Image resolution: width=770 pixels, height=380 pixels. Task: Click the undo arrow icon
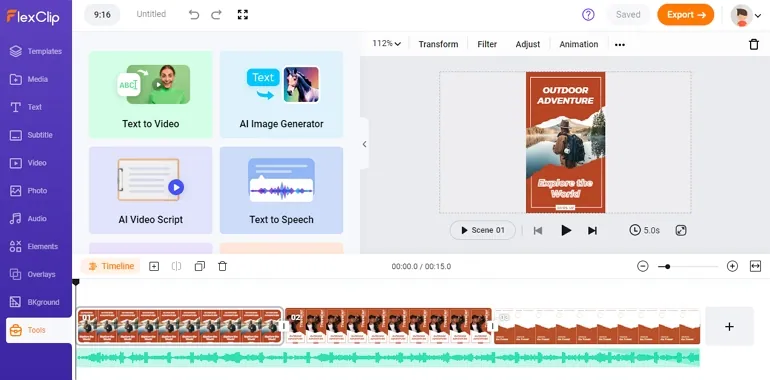(194, 15)
